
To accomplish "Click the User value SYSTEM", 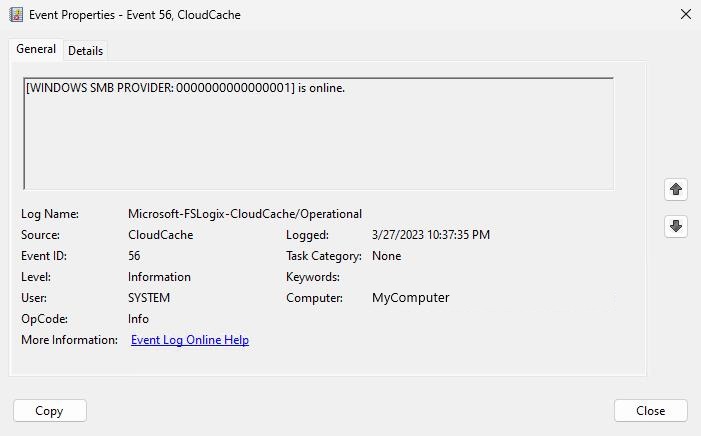I will pos(149,298).
